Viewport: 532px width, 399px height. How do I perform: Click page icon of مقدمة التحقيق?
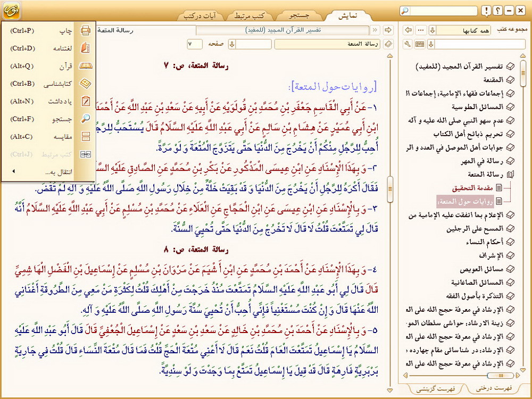(x=499, y=188)
